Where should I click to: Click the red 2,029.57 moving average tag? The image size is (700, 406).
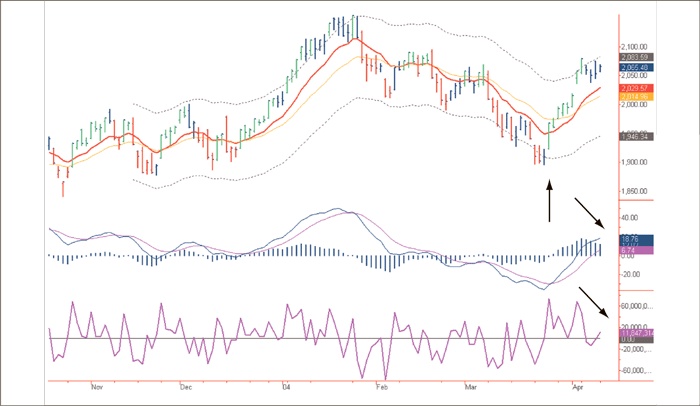click(x=636, y=88)
